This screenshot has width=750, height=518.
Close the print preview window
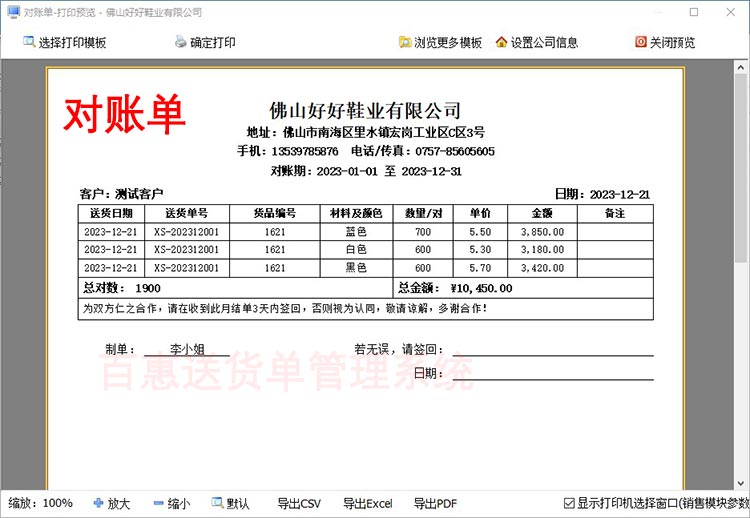(x=730, y=12)
